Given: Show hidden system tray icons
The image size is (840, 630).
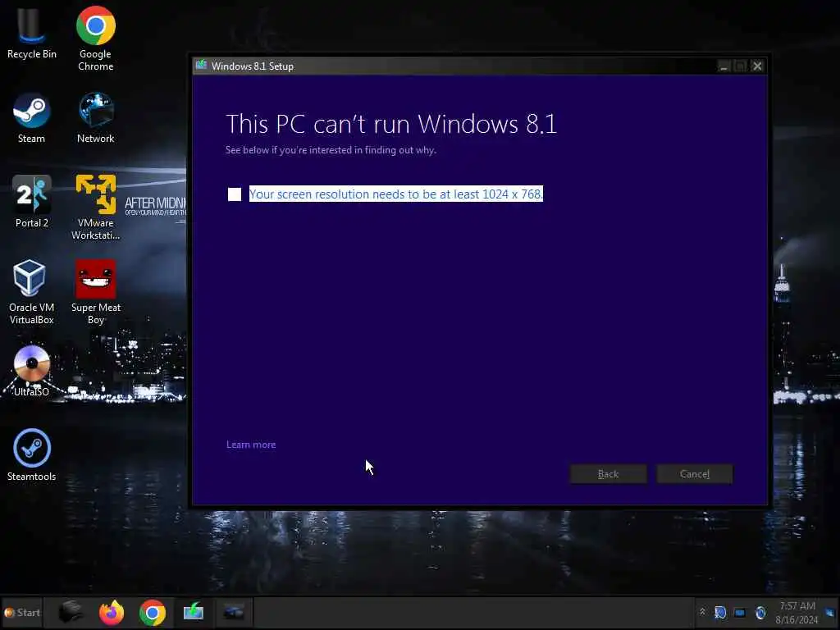Looking at the screenshot, I should tap(702, 612).
